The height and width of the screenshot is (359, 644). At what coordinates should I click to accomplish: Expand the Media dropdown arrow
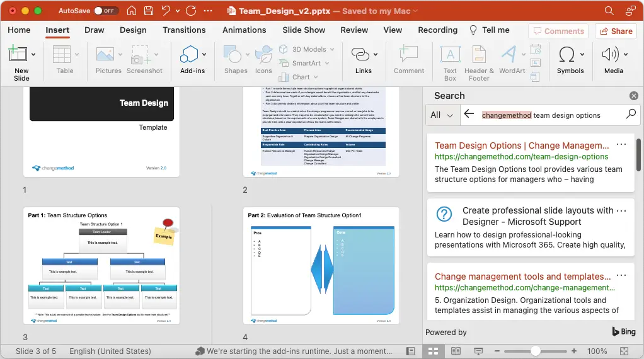coord(626,54)
